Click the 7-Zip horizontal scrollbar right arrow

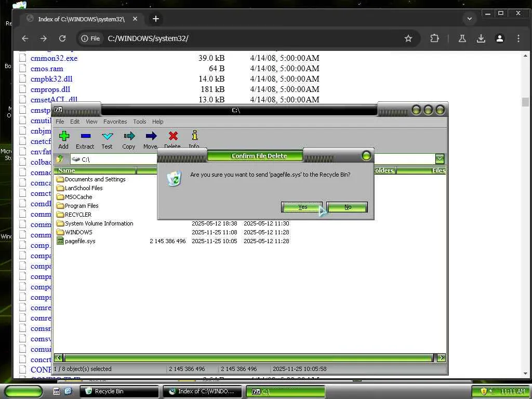(442, 357)
